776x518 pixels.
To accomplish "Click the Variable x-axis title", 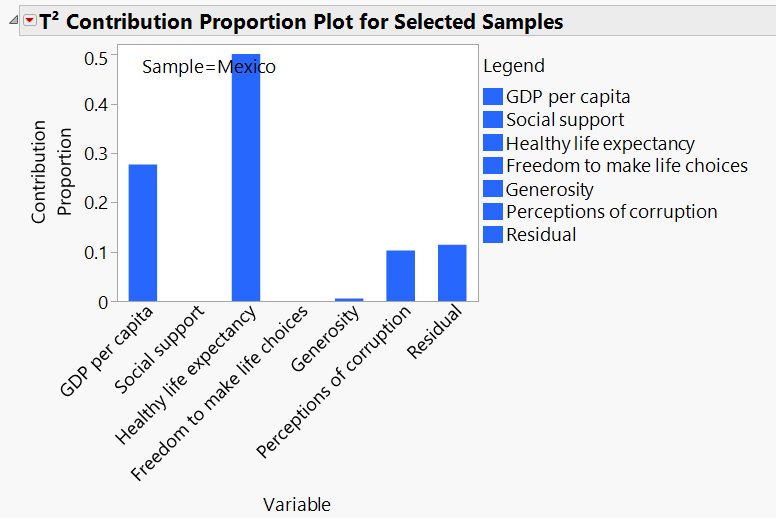I will (297, 505).
